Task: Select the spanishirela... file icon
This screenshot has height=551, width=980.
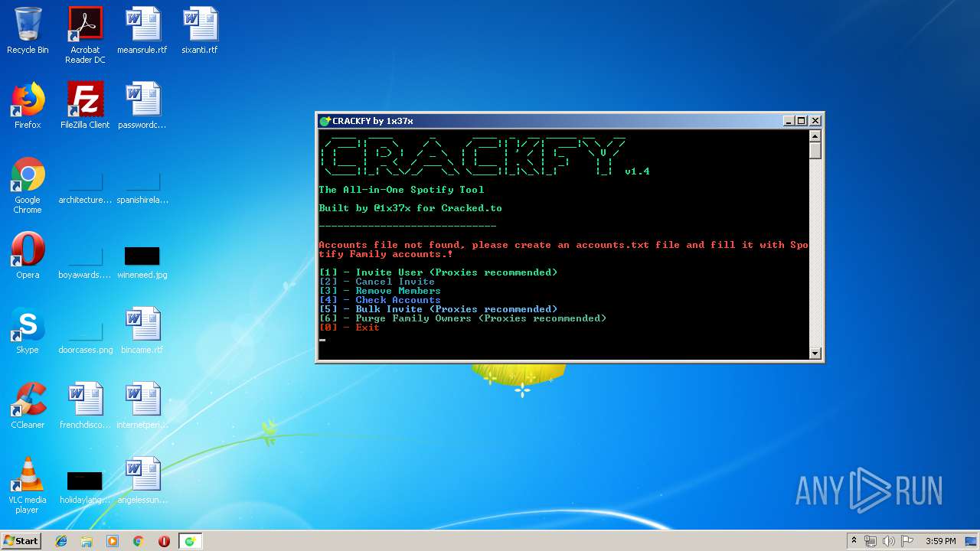Action: tap(142, 185)
